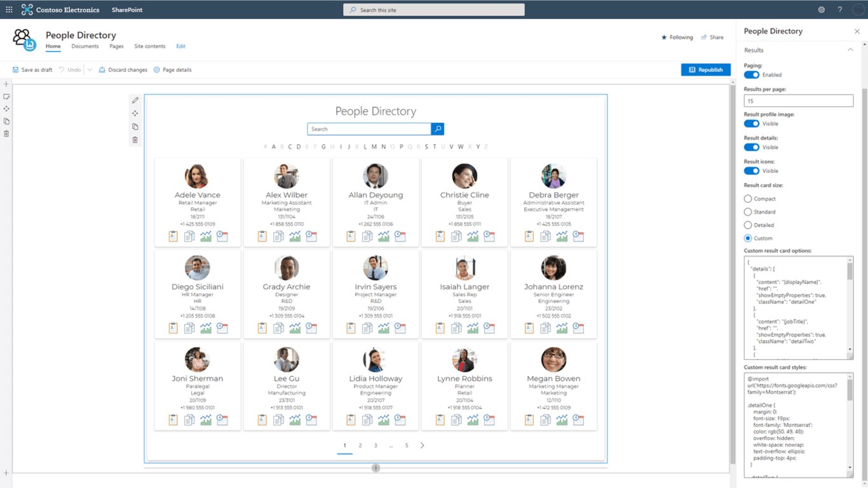This screenshot has height=488, width=868.
Task: Click the search magnifier button in directory
Action: [x=437, y=129]
